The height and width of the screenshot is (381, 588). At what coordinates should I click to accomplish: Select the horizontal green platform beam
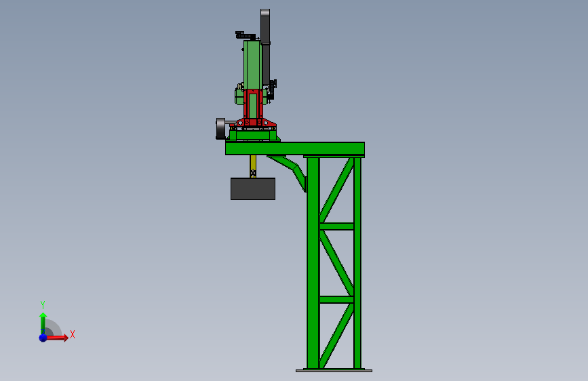click(295, 148)
